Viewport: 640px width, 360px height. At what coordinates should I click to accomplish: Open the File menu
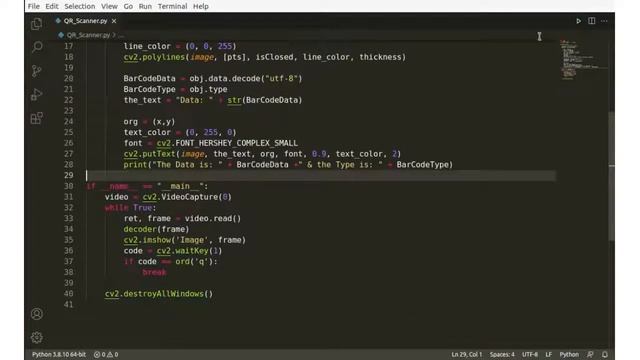click(x=33, y=6)
